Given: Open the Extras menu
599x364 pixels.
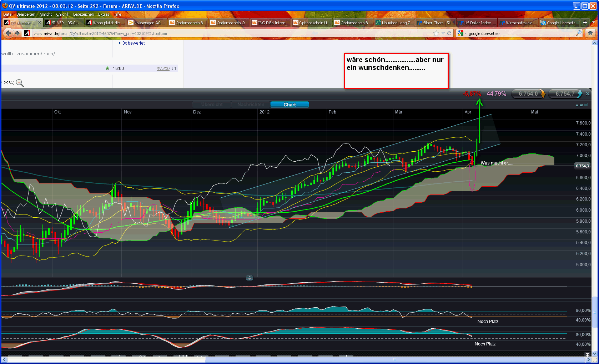Looking at the screenshot, I should (104, 14).
